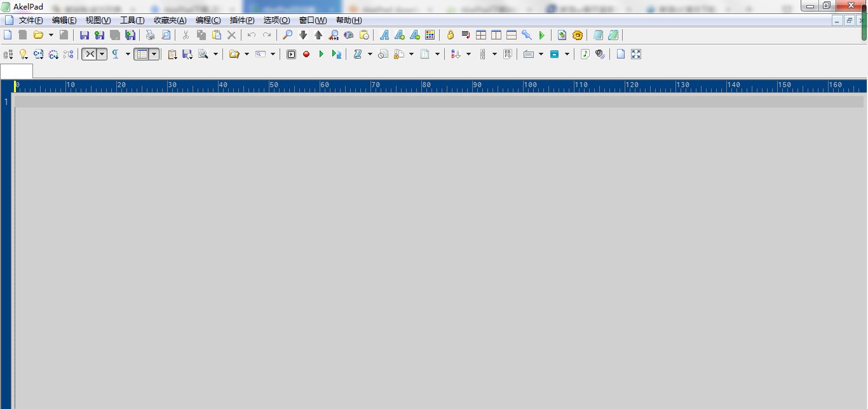Image resolution: width=868 pixels, height=409 pixels.
Task: Click the Delete X icon
Action: tap(232, 35)
